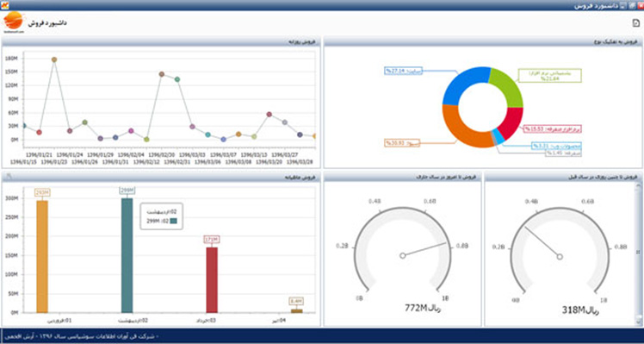Click the restore window button in the title bar

632,5
